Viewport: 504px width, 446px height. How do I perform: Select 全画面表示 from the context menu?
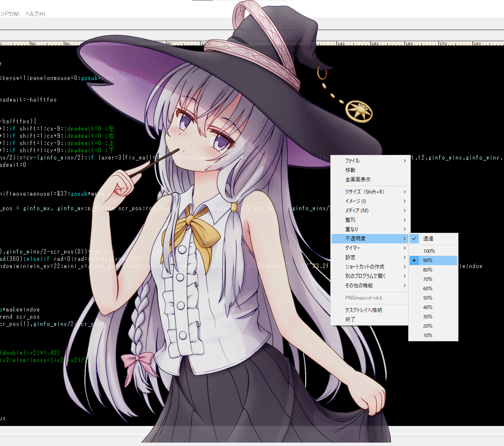tap(370, 179)
